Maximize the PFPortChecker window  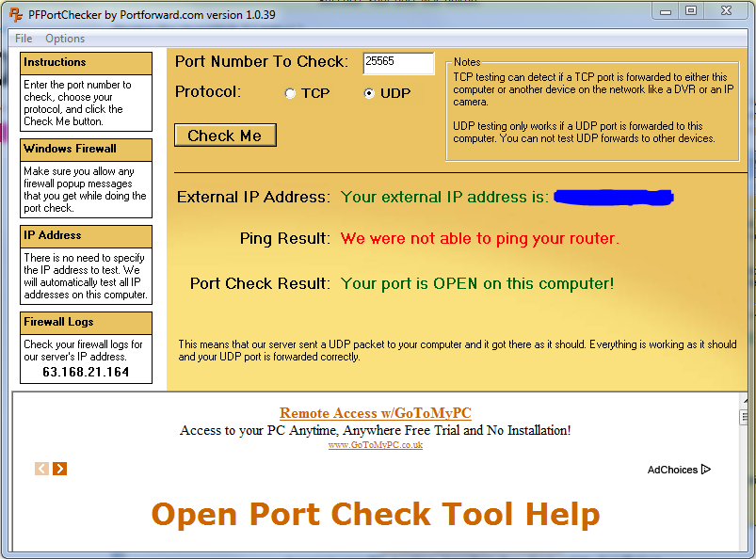click(x=691, y=11)
